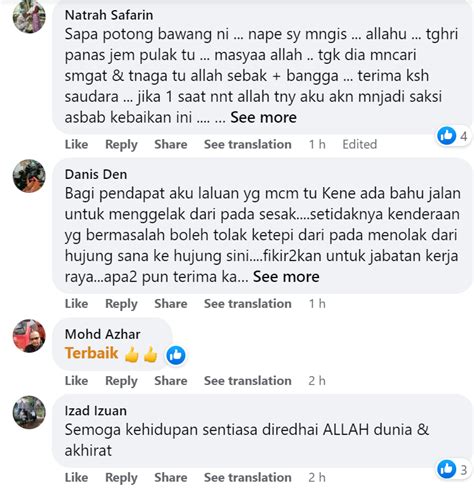Open Mohd Azhar's profile avatar
474x488 pixels.
pos(29,335)
